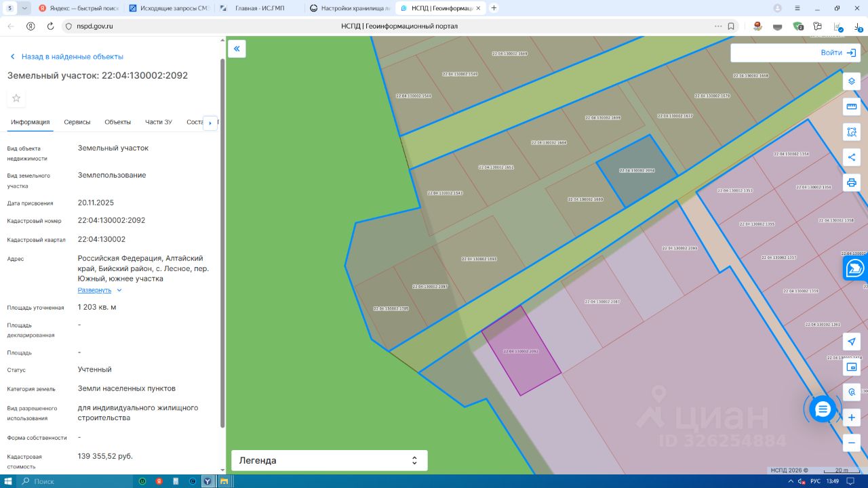Switch to the Объекты tab
868x488 pixels.
click(x=118, y=122)
